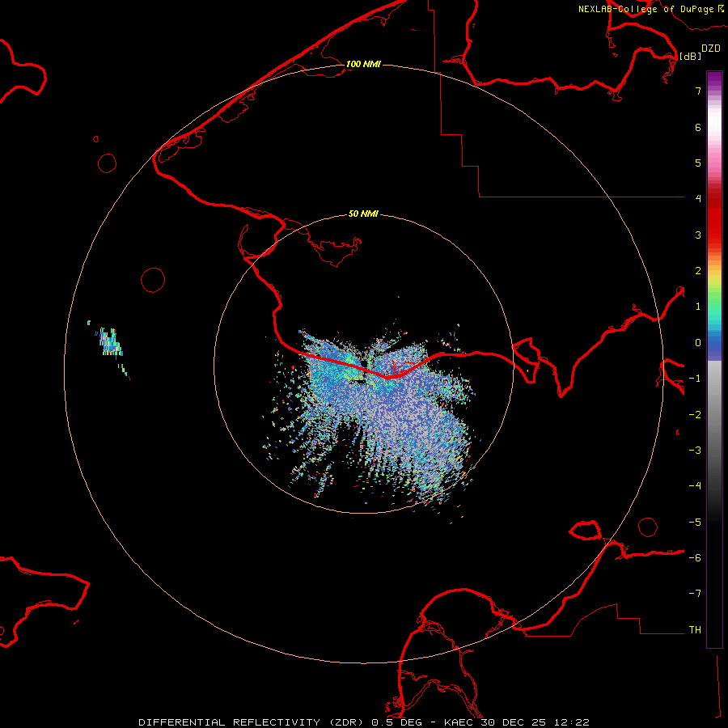
Task: Click the 100 NMI range ring label
Action: pos(363,64)
